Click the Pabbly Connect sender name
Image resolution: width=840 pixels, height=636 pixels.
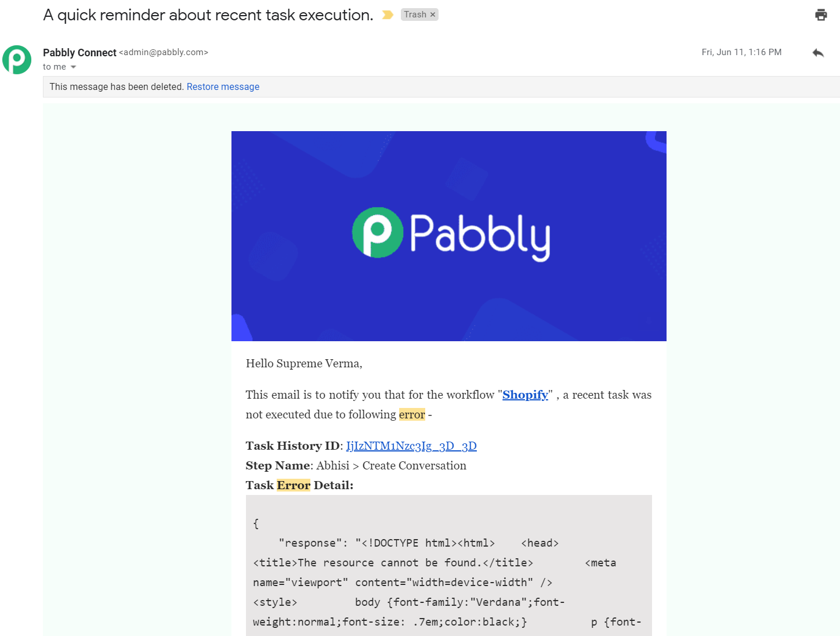click(x=79, y=52)
